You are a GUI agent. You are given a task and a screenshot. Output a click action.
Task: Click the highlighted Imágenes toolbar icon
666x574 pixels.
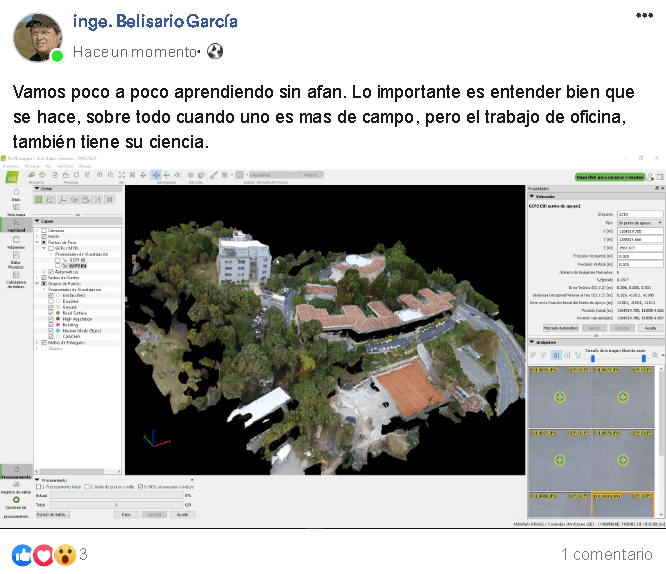coord(556,355)
